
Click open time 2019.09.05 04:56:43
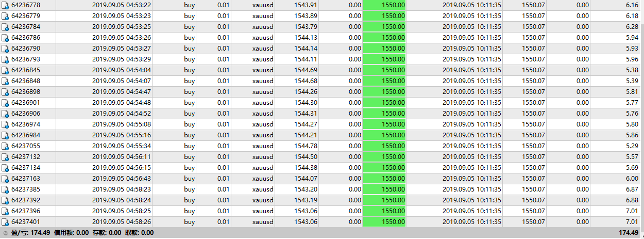point(122,179)
